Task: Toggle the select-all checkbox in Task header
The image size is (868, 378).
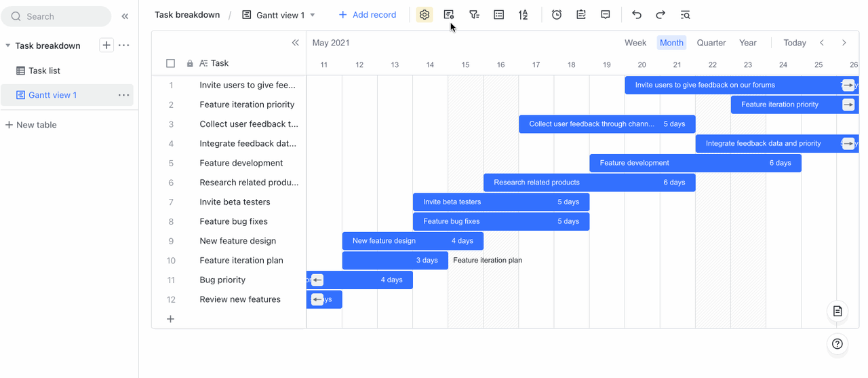Action: 171,63
